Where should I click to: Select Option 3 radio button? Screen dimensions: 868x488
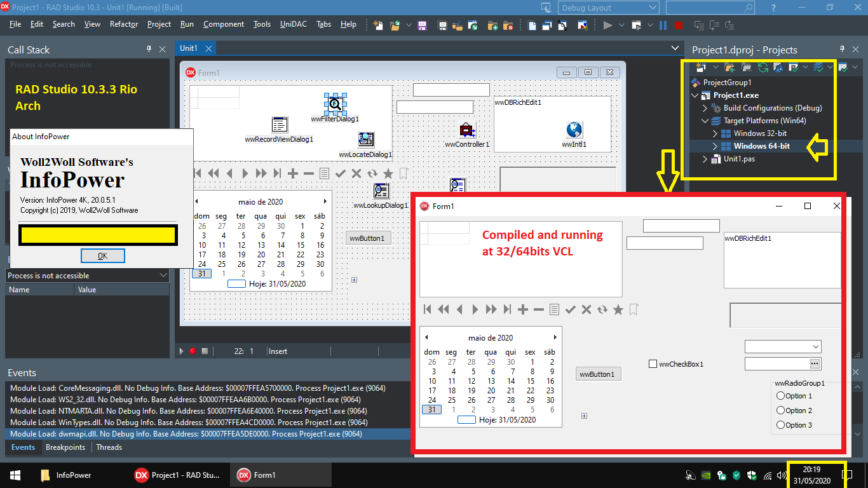coord(781,425)
